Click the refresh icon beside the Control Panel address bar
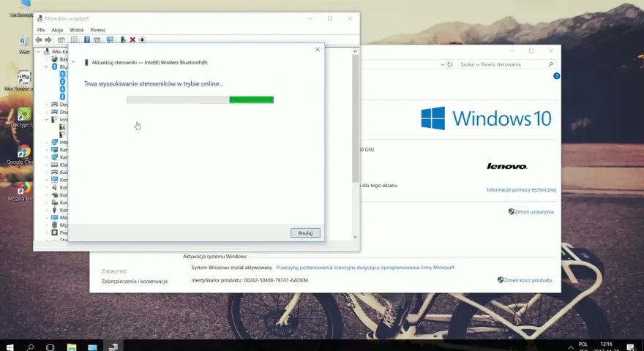Screen dimensions: 644x351 pos(450,64)
